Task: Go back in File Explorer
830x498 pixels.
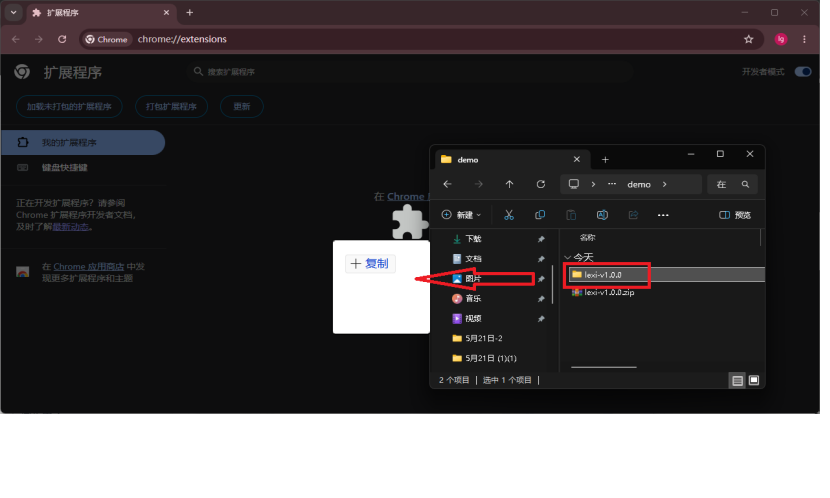Action: (x=448, y=185)
